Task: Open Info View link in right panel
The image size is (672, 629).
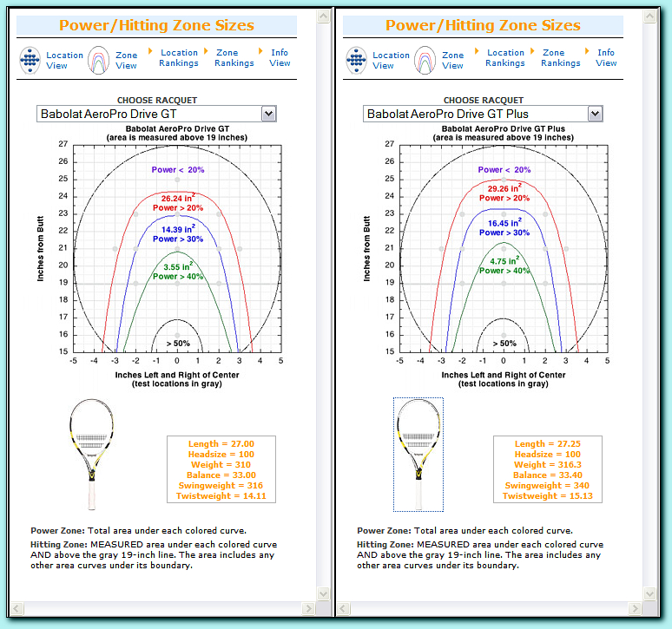Action: [606, 58]
